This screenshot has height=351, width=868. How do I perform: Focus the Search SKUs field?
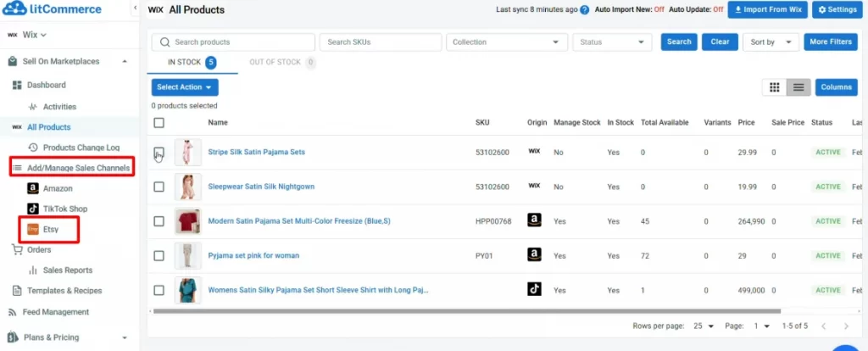pos(381,42)
